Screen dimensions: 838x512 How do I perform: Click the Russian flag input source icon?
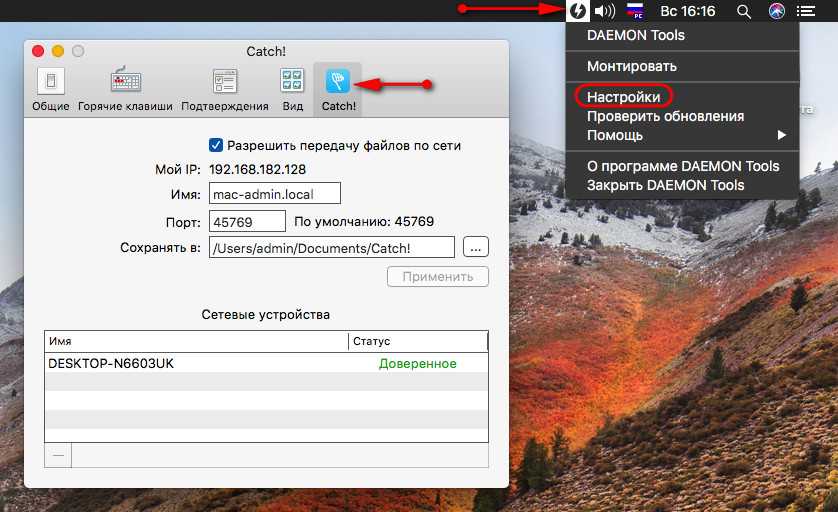(635, 11)
